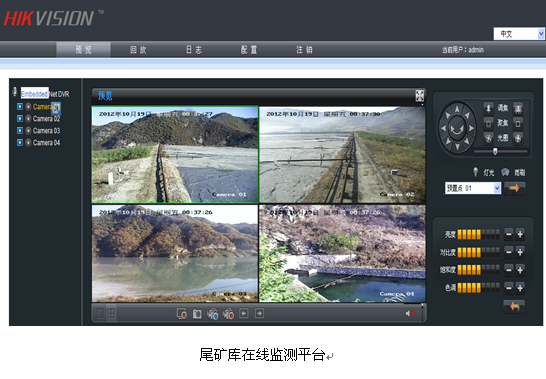Switch to single-window layout
Screen dimensions: 546x379
[100, 314]
